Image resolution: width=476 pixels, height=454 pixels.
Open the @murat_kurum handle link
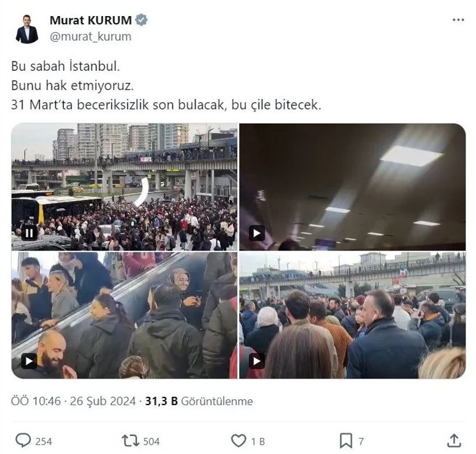90,37
